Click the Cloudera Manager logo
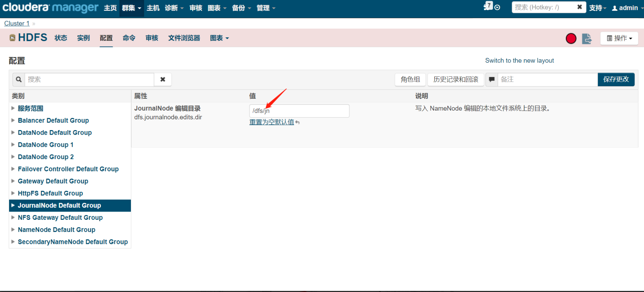 50,7
